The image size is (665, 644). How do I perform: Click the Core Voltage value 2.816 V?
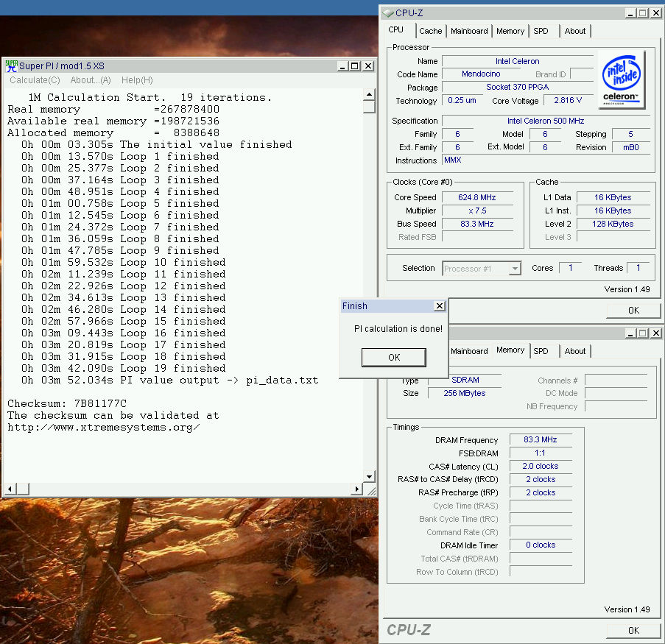(x=568, y=101)
